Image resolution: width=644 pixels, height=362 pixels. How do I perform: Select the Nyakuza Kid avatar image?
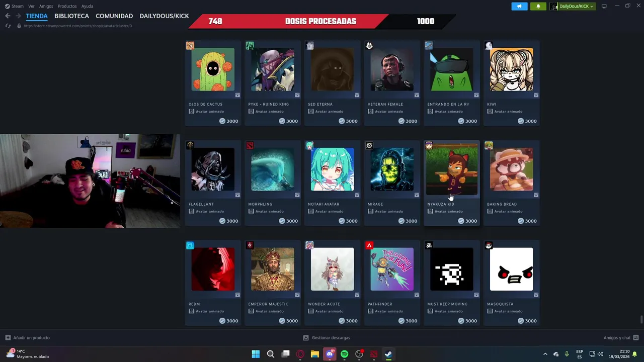click(x=452, y=168)
